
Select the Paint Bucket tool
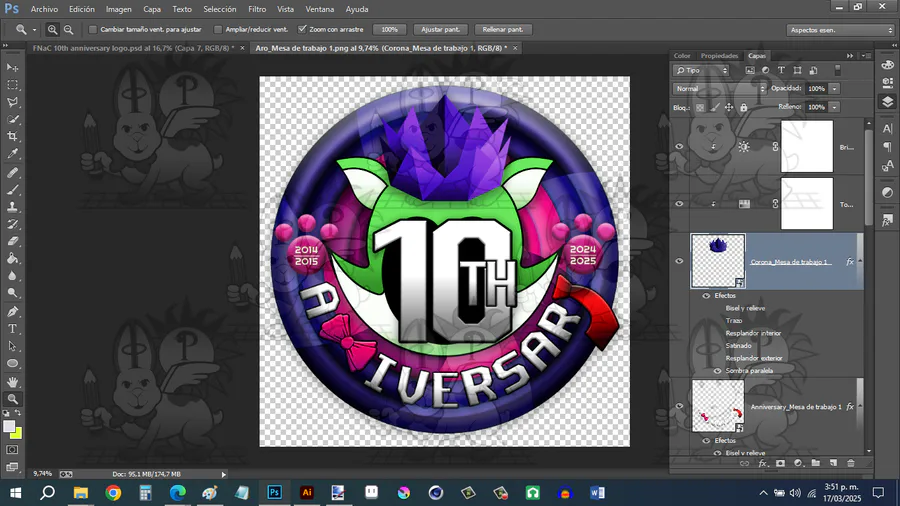[12, 259]
